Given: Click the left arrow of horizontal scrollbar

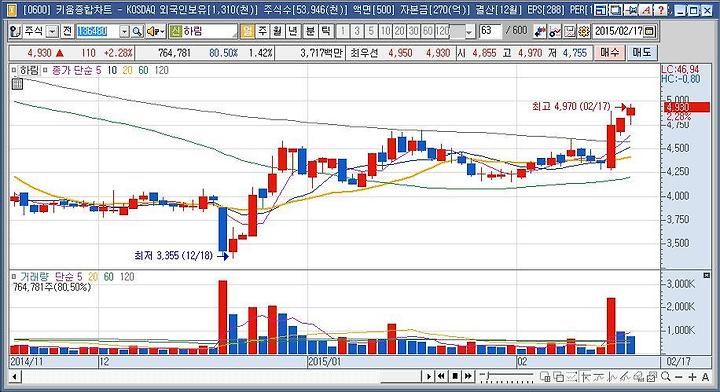Looking at the screenshot, I should [x=15, y=377].
